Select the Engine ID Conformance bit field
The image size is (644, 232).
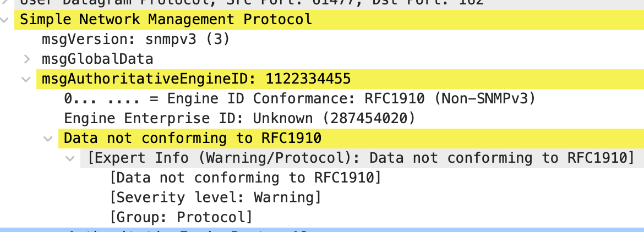click(x=110, y=99)
